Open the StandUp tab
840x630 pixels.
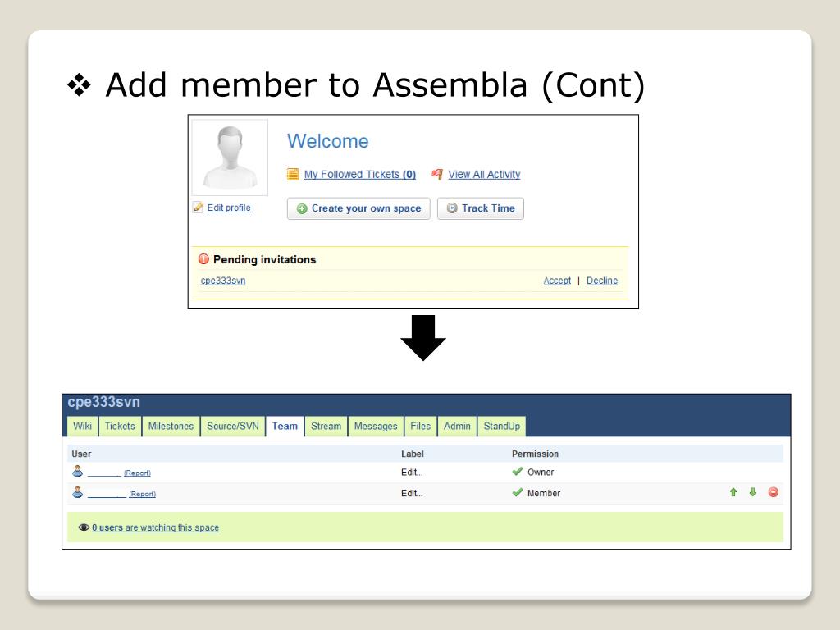pos(502,427)
